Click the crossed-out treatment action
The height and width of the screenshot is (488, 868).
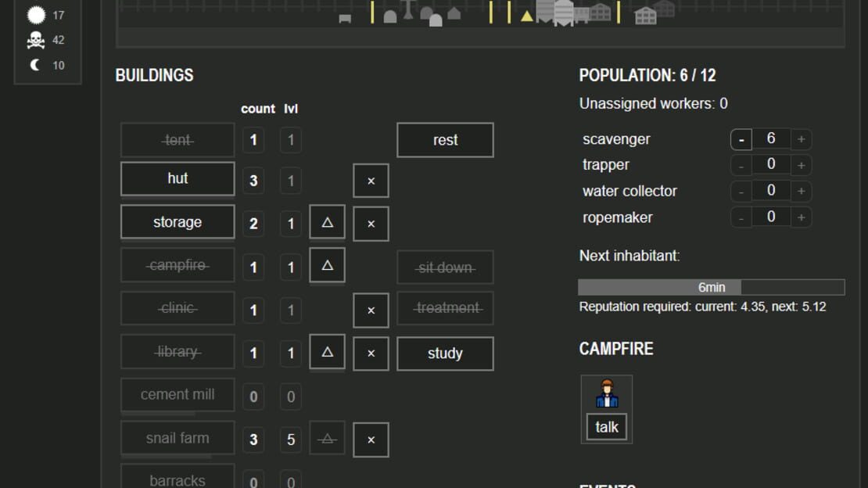tap(445, 308)
